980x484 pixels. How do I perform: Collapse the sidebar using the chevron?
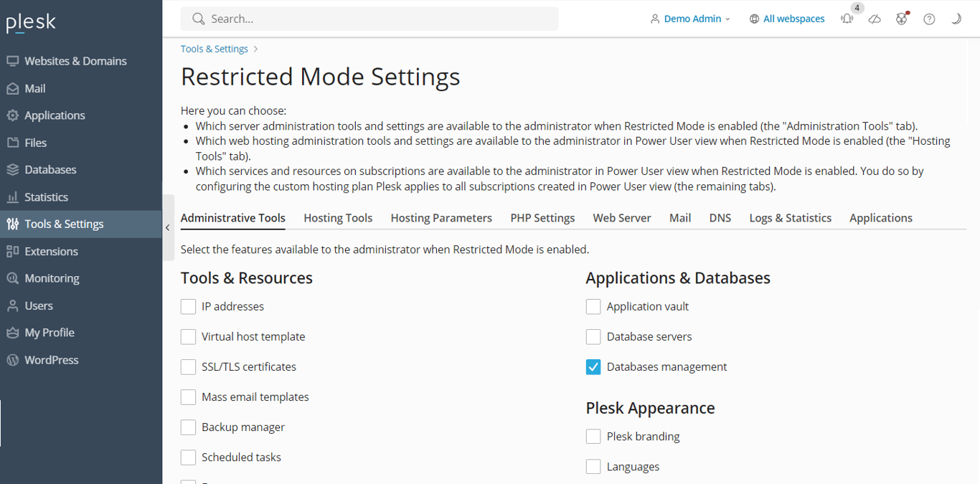(x=167, y=228)
